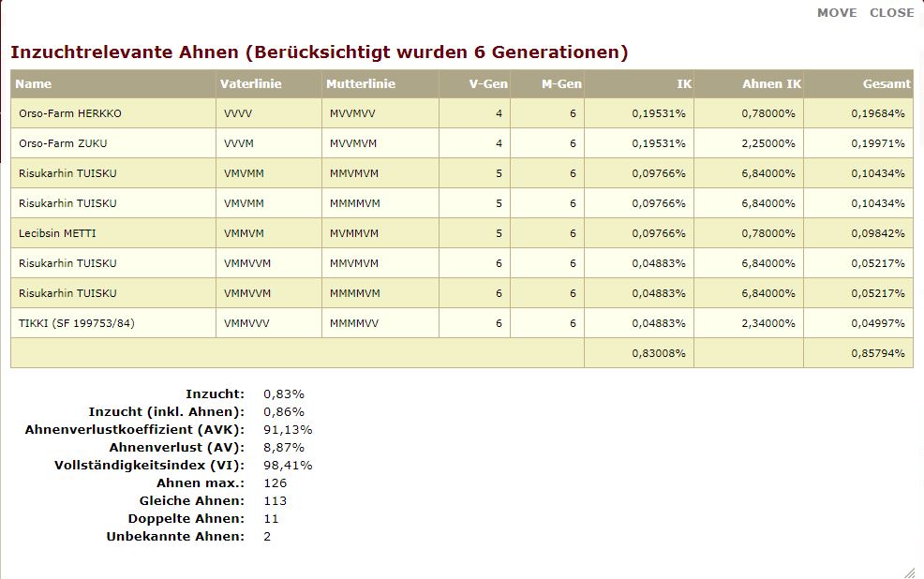This screenshot has height=579, width=924.
Task: Select the Name column header
Action: tap(34, 83)
